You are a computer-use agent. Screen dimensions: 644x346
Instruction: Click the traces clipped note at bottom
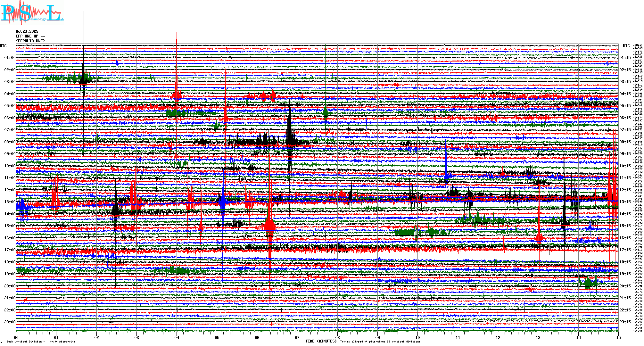click(x=380, y=342)
